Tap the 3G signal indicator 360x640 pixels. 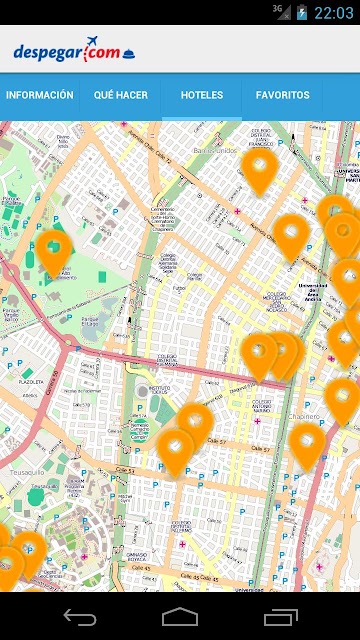pos(283,12)
